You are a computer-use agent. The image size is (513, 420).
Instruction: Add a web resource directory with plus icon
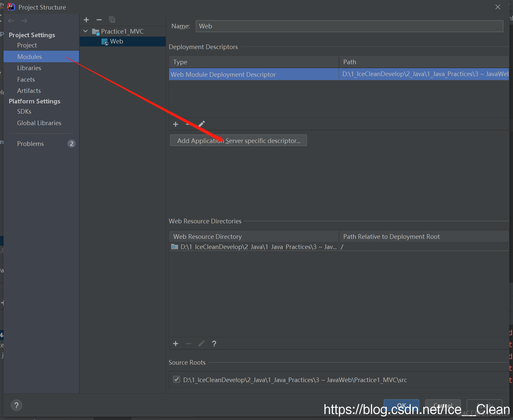tap(176, 344)
